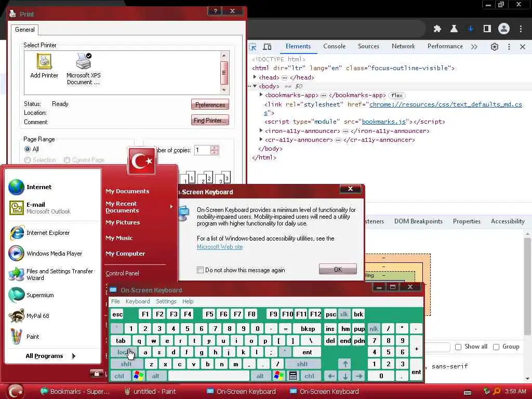Select the All page range radio button

[x=28, y=149]
